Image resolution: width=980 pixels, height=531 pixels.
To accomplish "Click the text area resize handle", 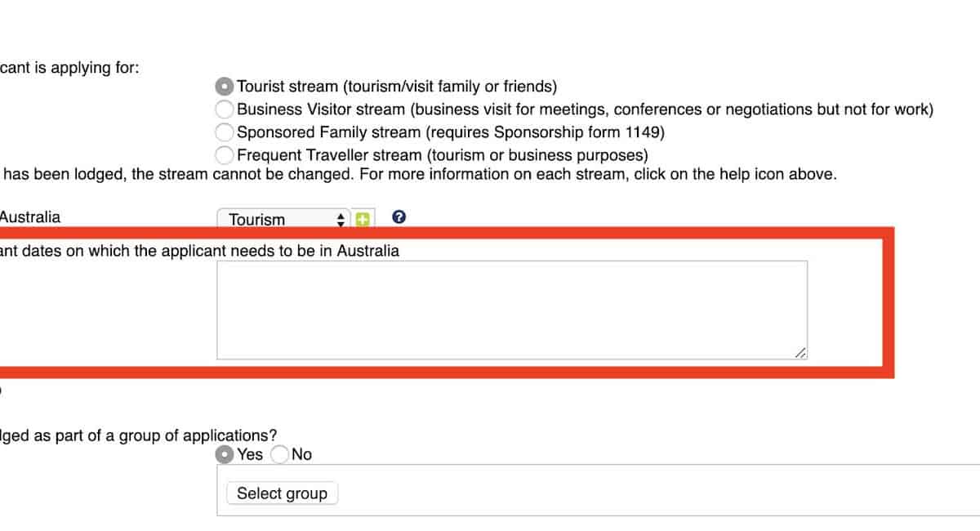I will coord(800,352).
